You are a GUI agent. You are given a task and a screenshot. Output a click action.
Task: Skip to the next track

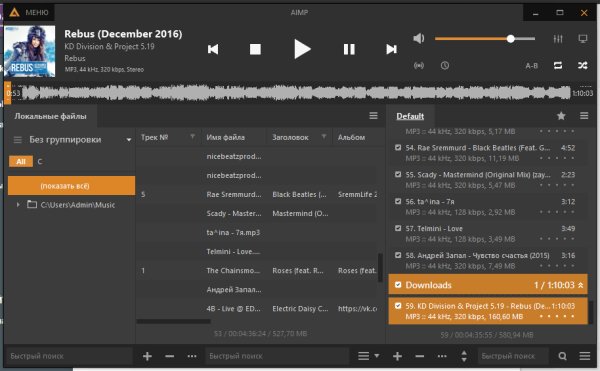[x=391, y=49]
